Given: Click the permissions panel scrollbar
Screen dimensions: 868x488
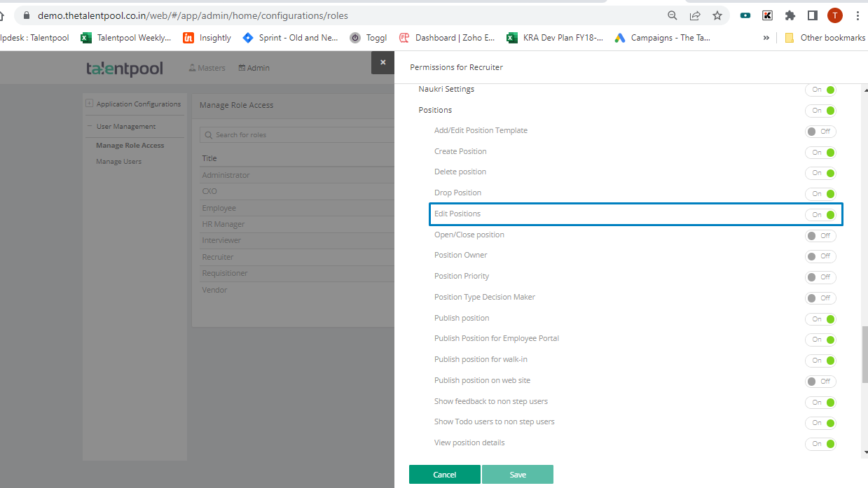Looking at the screenshot, I should (x=864, y=354).
